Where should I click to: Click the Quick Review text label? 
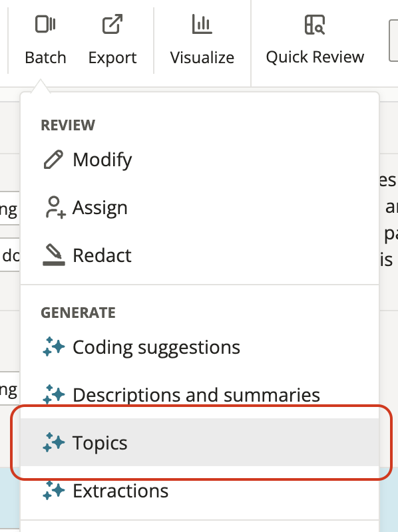(x=315, y=57)
